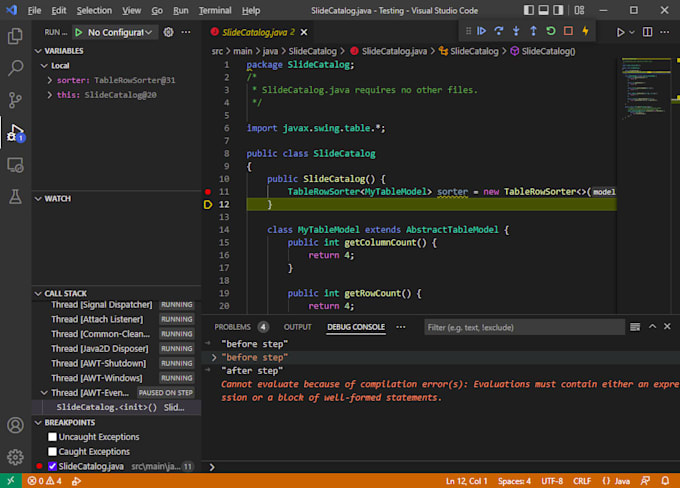Remove breakpoint dot on line 11

pos(208,192)
